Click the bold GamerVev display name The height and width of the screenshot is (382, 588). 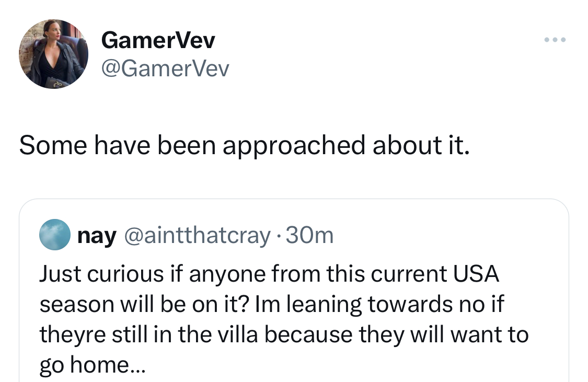158,40
